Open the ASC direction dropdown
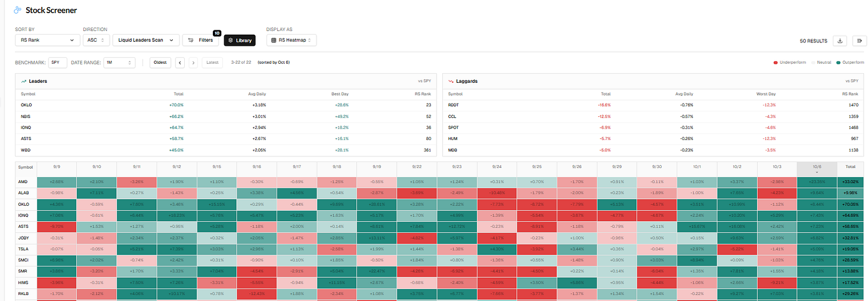Screen dimensions: 868x301 [x=96, y=40]
